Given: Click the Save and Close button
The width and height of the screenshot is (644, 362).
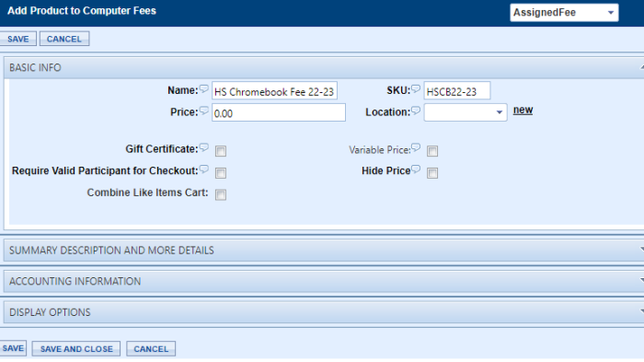Looking at the screenshot, I should (x=76, y=349).
